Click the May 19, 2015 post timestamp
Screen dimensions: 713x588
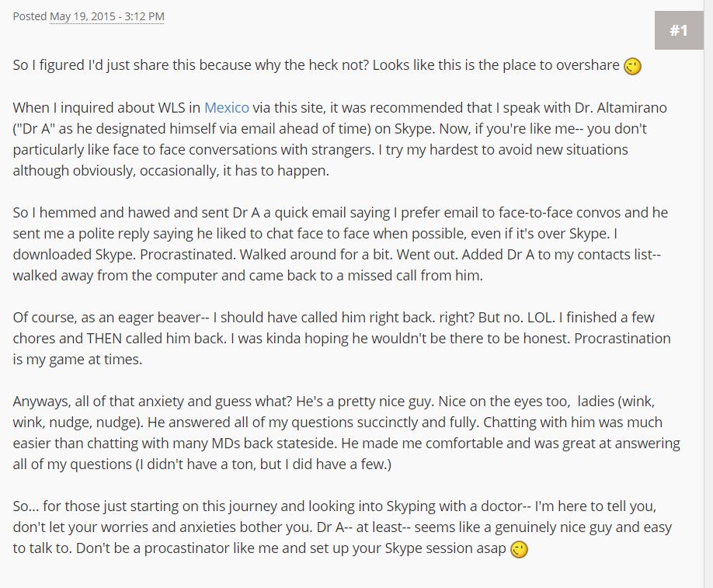point(107,16)
